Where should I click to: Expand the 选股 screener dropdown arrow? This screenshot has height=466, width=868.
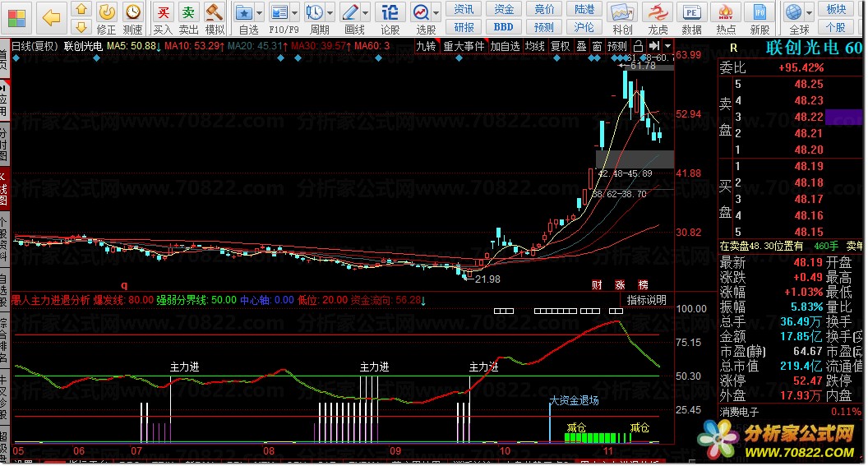[x=436, y=12]
